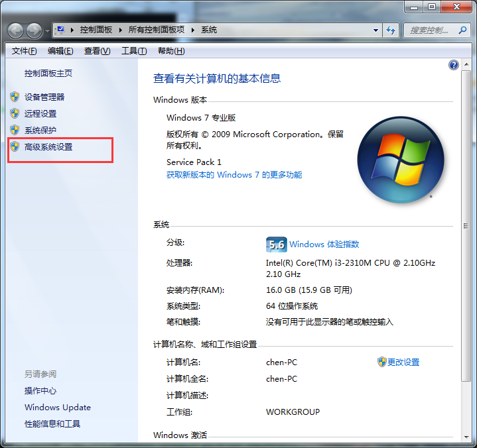This screenshot has height=448, width=477.
Task: Open the 编辑(E) menu
Action: (x=60, y=51)
